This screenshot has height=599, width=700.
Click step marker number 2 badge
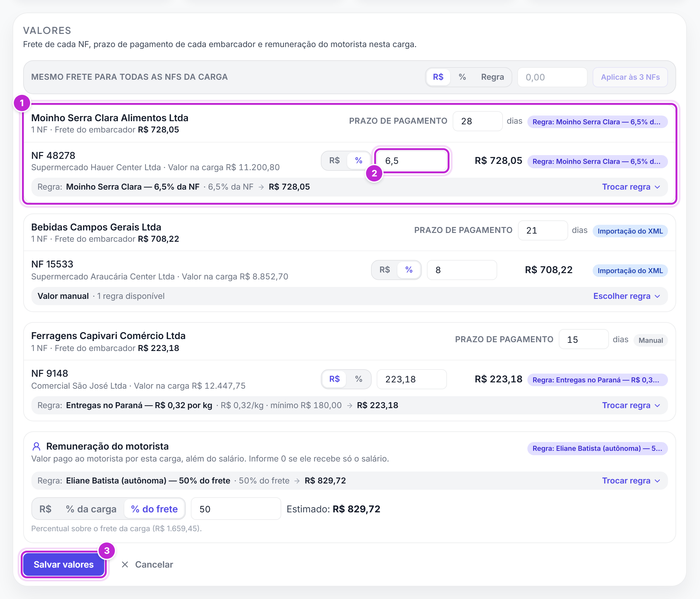click(x=374, y=173)
